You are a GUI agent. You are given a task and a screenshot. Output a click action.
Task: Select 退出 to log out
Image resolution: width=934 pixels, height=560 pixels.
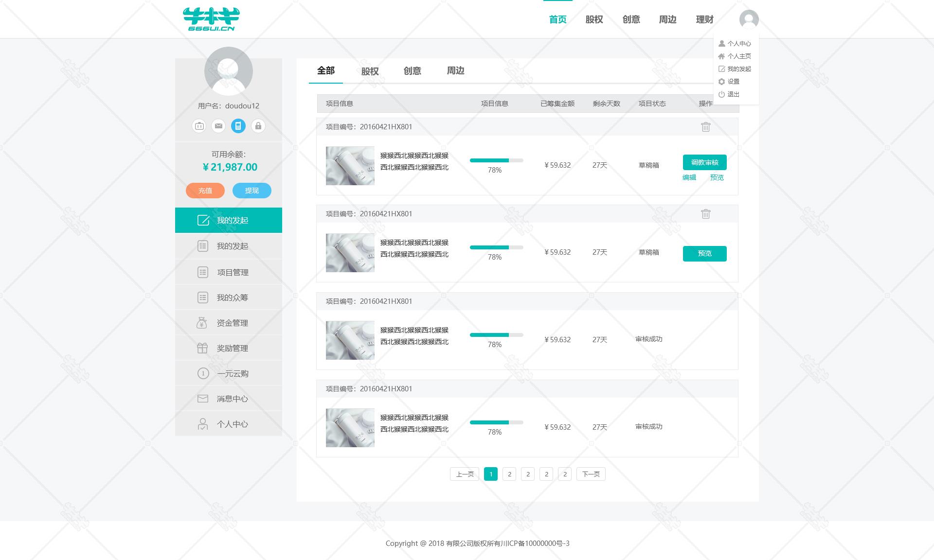[729, 94]
